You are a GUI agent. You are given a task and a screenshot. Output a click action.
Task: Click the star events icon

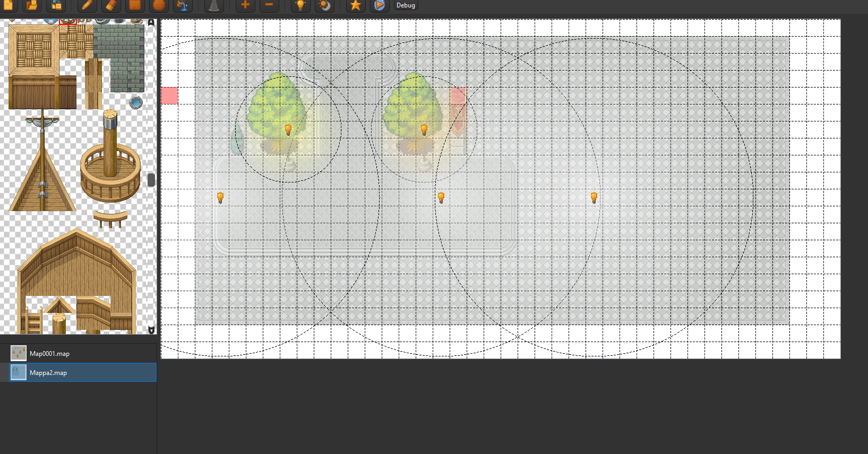[355, 5]
